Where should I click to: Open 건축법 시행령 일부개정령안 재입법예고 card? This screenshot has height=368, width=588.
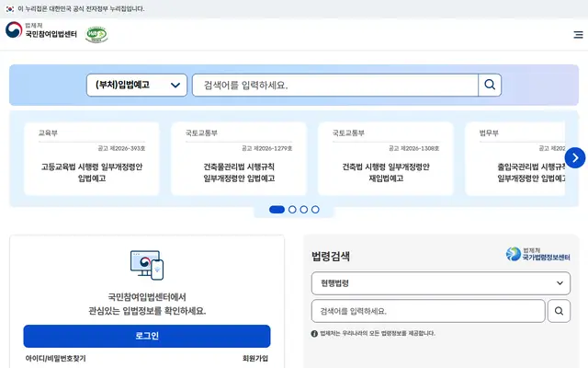386,158
